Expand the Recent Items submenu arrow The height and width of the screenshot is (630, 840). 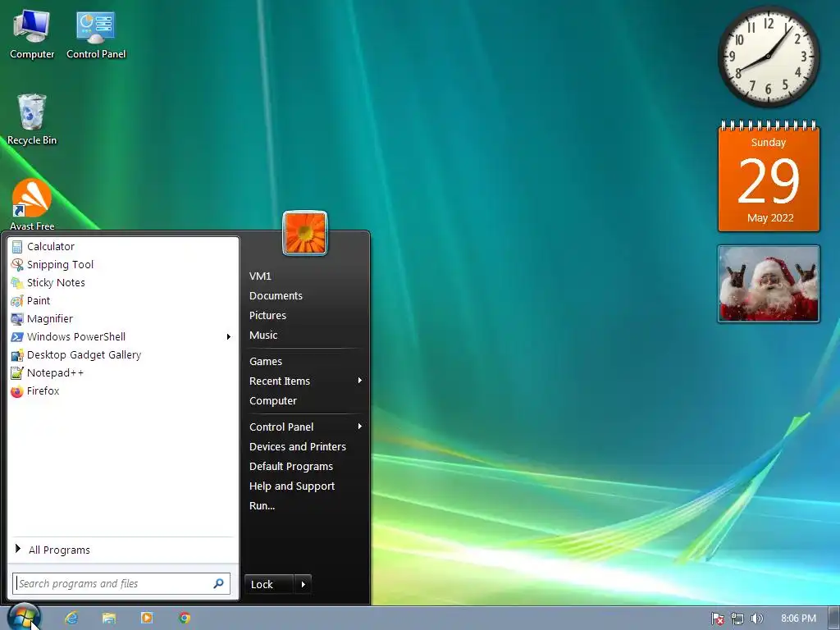[x=360, y=381]
